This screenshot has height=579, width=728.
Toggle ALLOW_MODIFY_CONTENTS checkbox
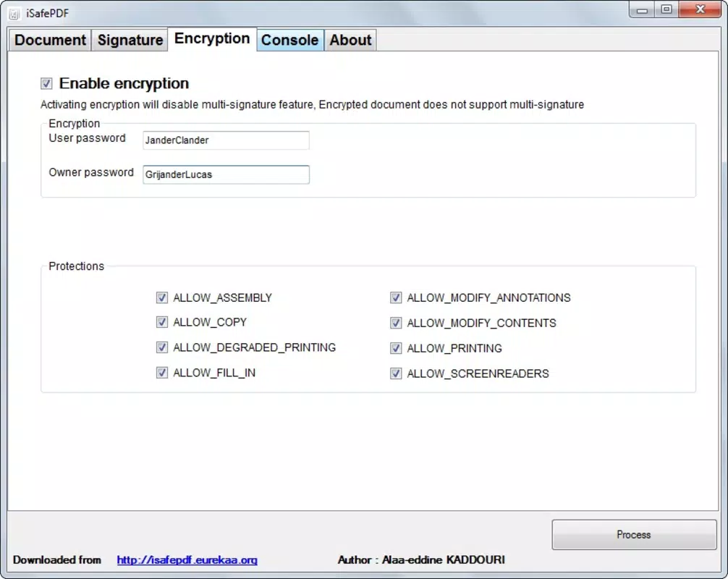coord(396,323)
